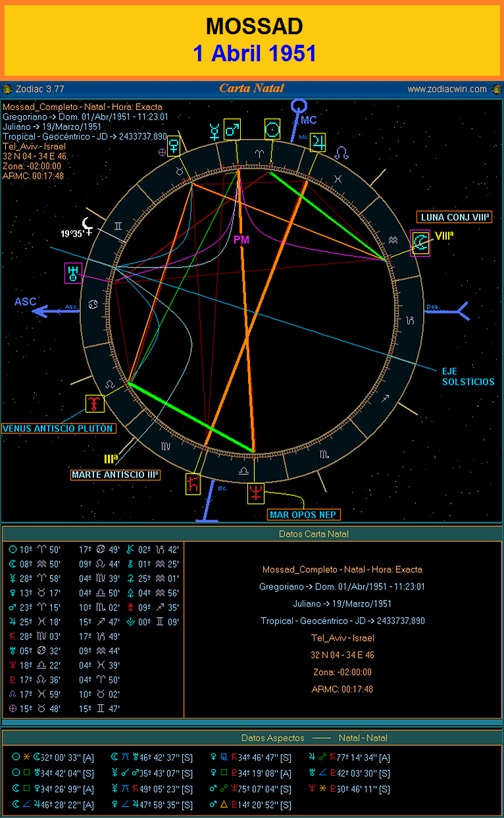Click the Sagittarius sign on the zodiac ring
The height and width of the screenshot is (818, 504).
pos(386,398)
